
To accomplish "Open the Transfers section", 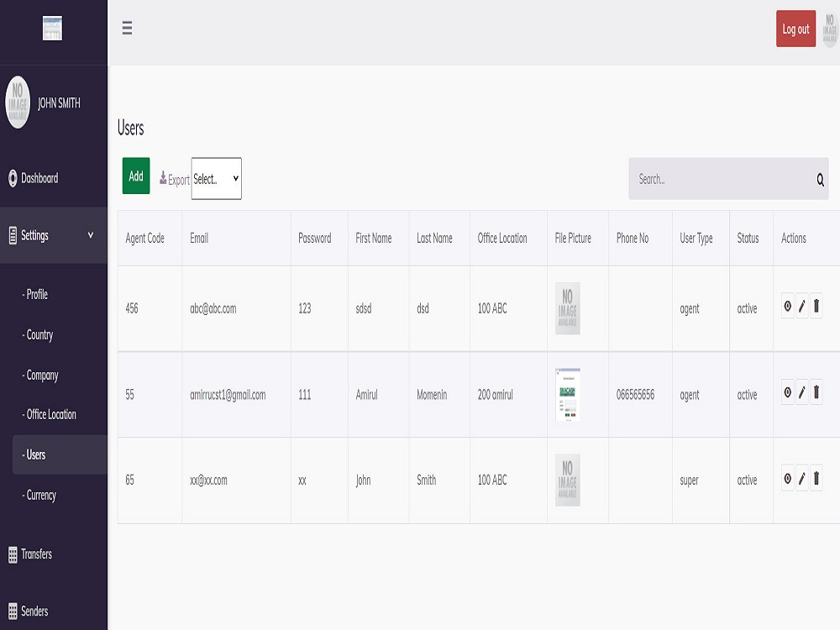I will click(x=36, y=554).
